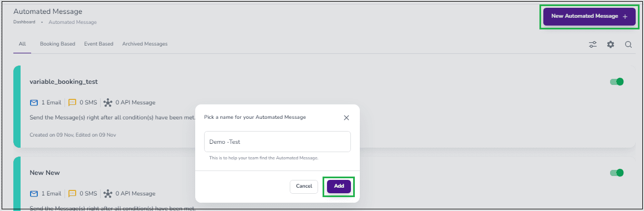Open the settings gear icon
The image size is (644, 211).
pyautogui.click(x=611, y=44)
